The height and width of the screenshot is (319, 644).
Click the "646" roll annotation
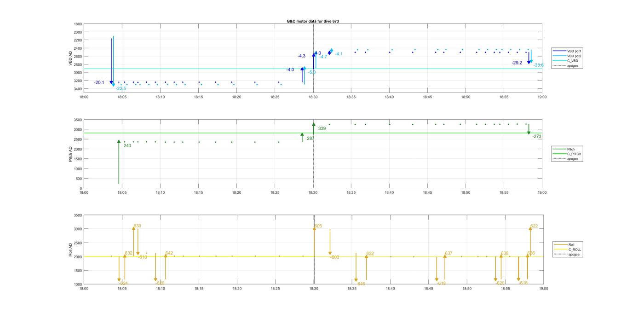[x=361, y=284]
